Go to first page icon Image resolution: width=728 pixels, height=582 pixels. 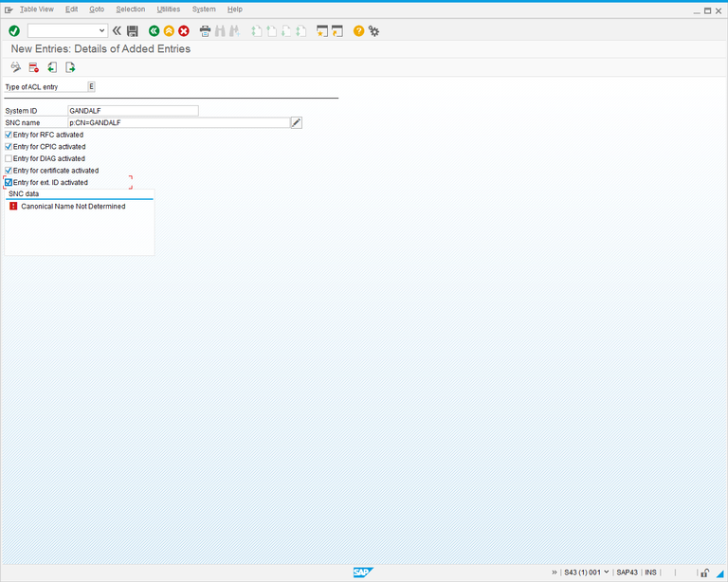pyautogui.click(x=256, y=31)
